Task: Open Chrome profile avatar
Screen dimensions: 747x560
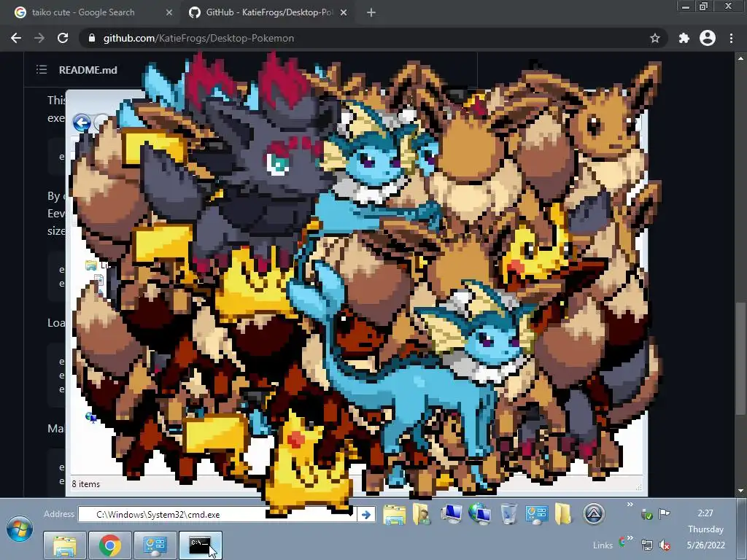Action: point(708,38)
